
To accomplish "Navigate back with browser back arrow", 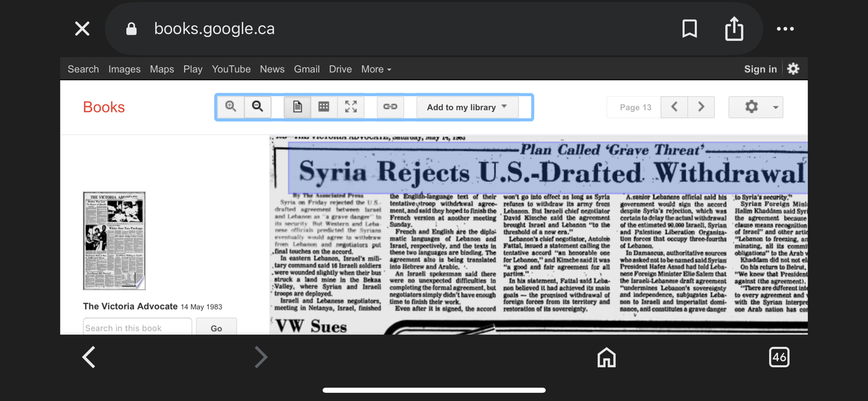I will (89, 357).
